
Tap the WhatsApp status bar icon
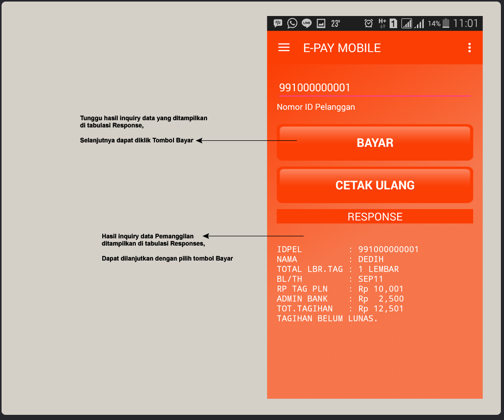pos(292,23)
